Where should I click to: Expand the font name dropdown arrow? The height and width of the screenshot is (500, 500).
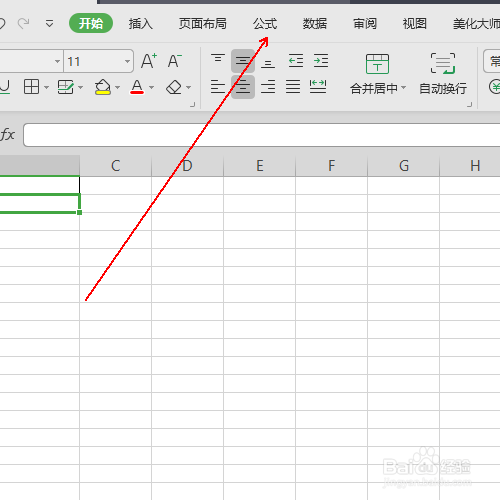point(57,61)
